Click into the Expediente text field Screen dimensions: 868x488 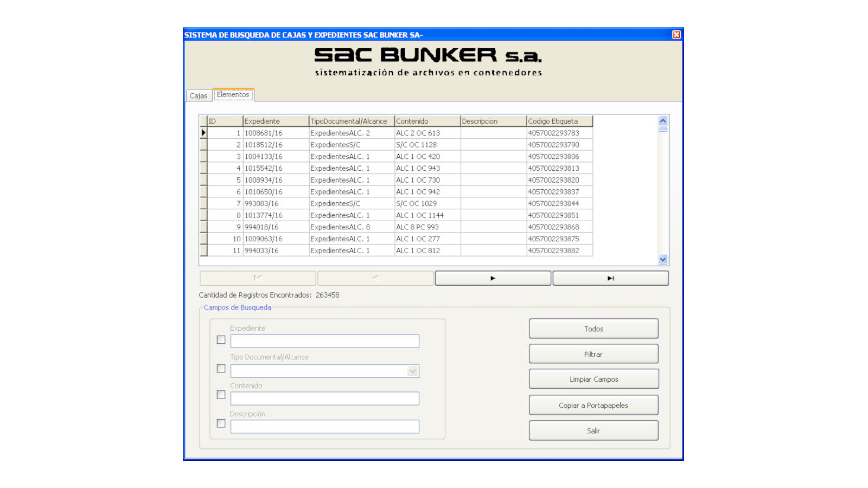324,341
